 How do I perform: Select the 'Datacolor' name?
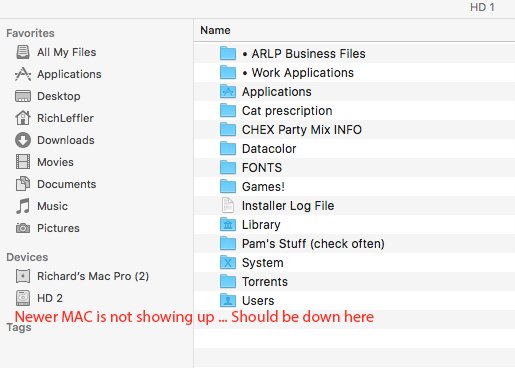click(269, 149)
